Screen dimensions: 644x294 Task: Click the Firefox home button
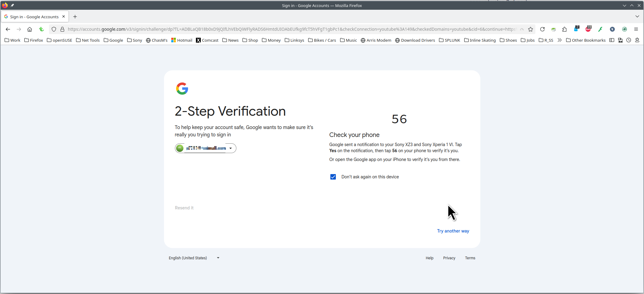[x=30, y=29]
